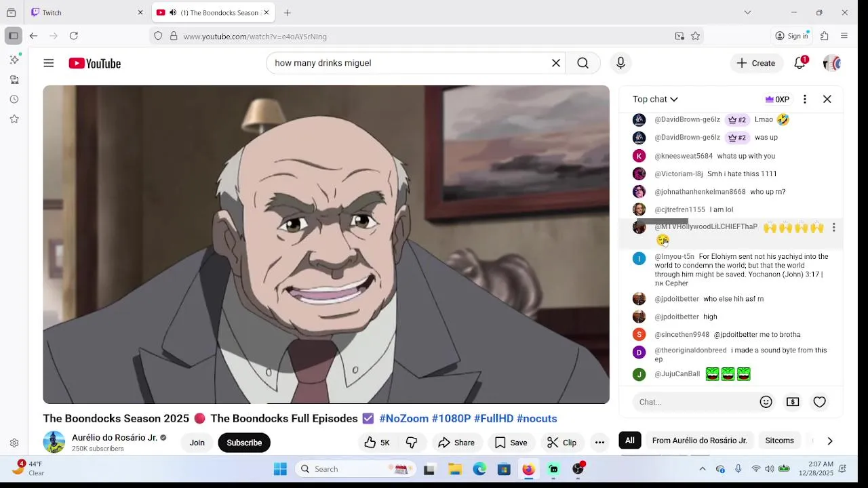Select The Boondocks Season YouTube tab
The width and height of the screenshot is (868, 488).
tap(213, 12)
